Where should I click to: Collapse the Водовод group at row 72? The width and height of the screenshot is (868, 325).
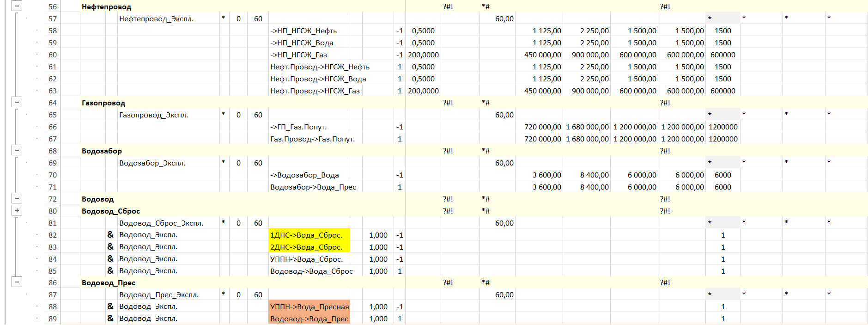[x=17, y=199]
